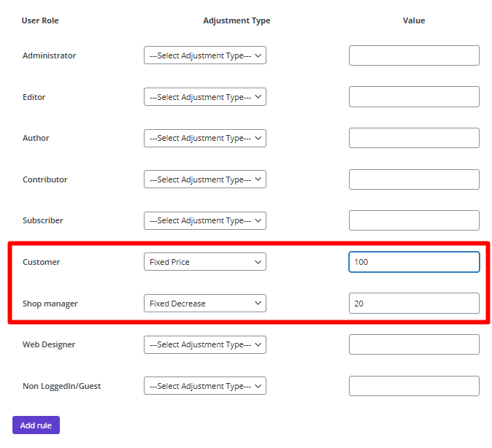Screen dimensions: 492x448
Task: Click the Add rule button
Action: [36, 425]
